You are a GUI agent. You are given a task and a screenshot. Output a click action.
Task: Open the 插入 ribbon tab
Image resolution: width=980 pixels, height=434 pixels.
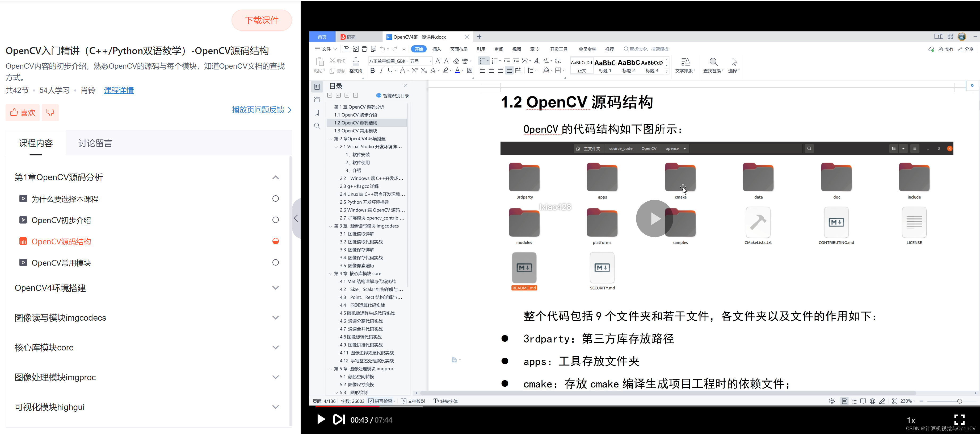pos(436,49)
